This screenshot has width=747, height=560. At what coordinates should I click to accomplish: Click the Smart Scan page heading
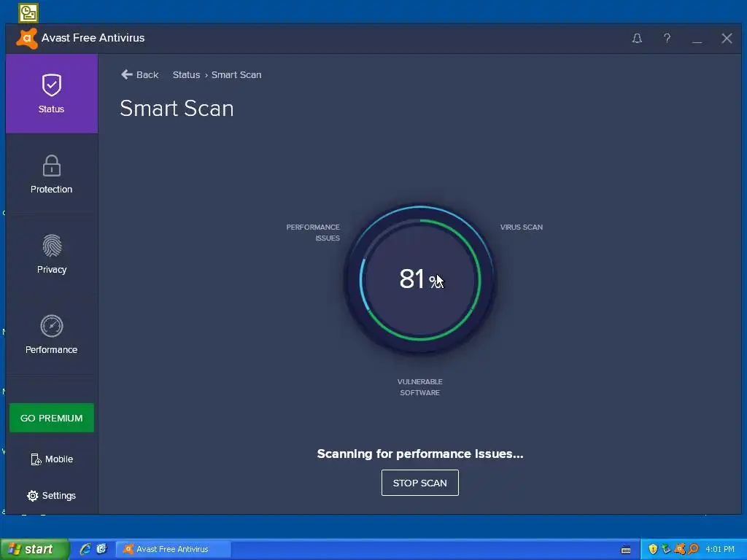coord(177,108)
